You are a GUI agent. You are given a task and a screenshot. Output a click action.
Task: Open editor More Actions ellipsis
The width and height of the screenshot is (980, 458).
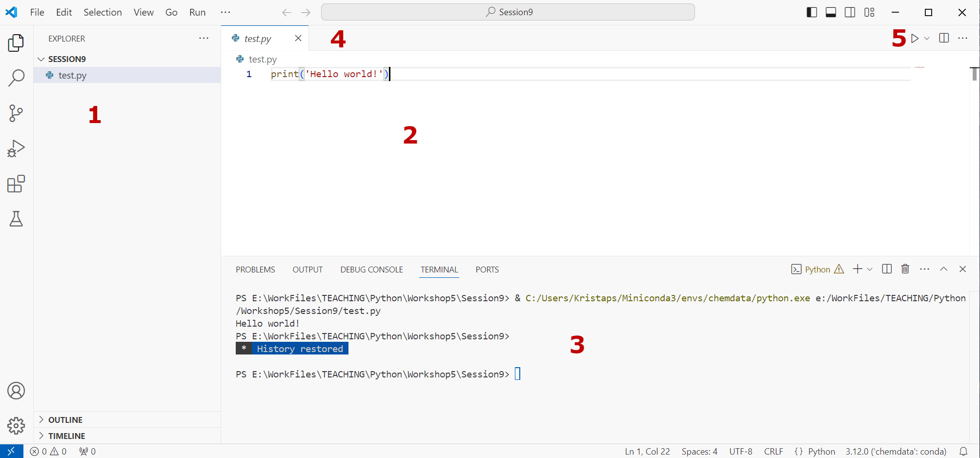(x=962, y=38)
